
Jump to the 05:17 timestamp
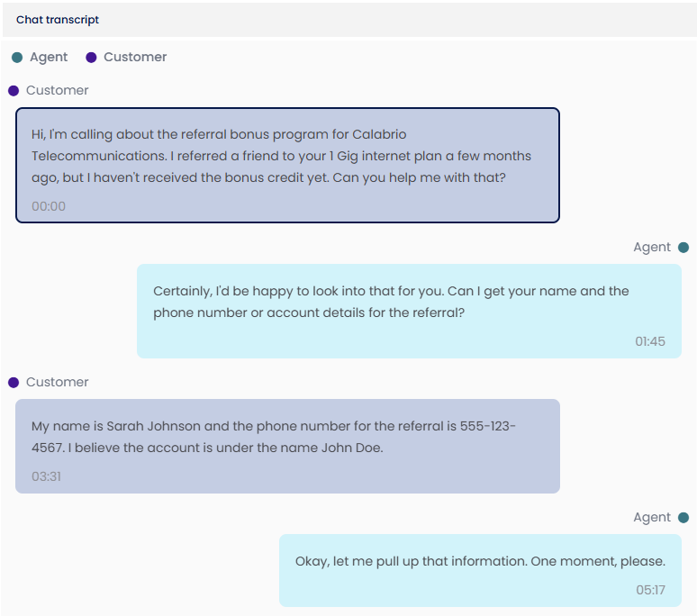point(650,590)
